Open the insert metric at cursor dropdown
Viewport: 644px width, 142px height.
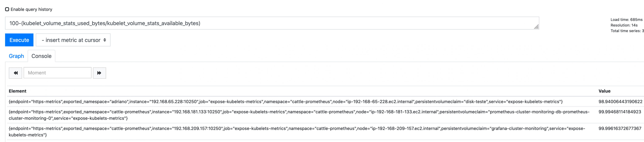point(73,40)
